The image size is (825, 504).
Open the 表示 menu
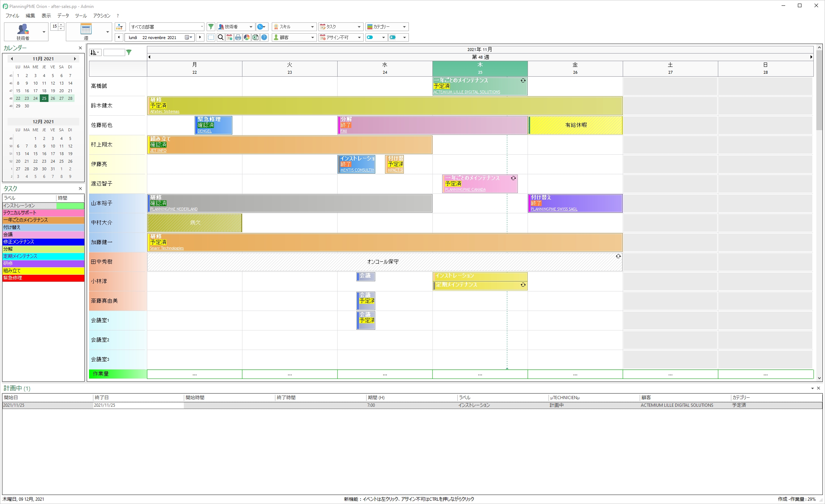(x=46, y=16)
